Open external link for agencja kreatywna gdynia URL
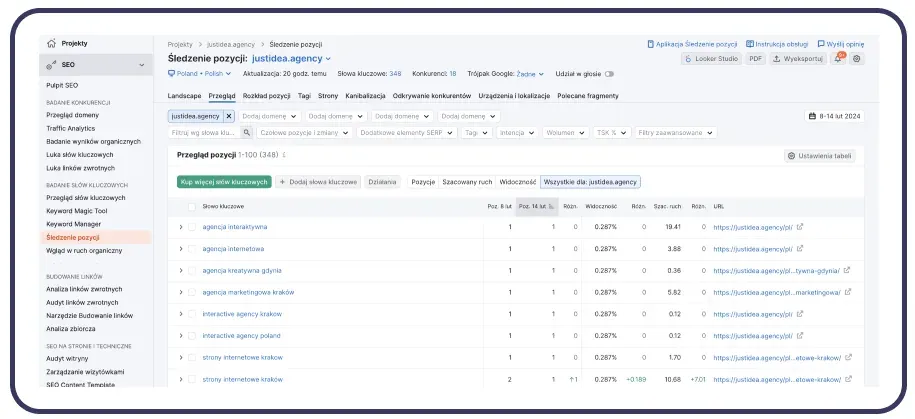 tap(847, 270)
